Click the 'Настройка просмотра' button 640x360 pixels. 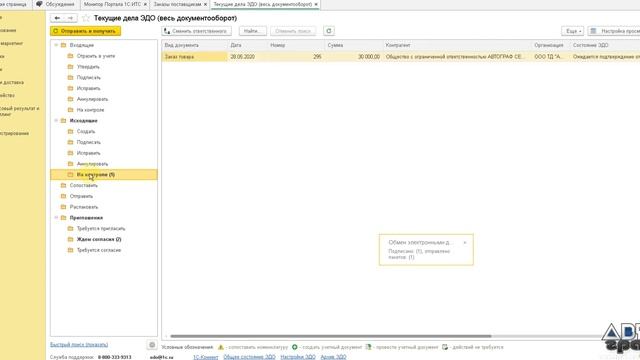click(x=614, y=31)
